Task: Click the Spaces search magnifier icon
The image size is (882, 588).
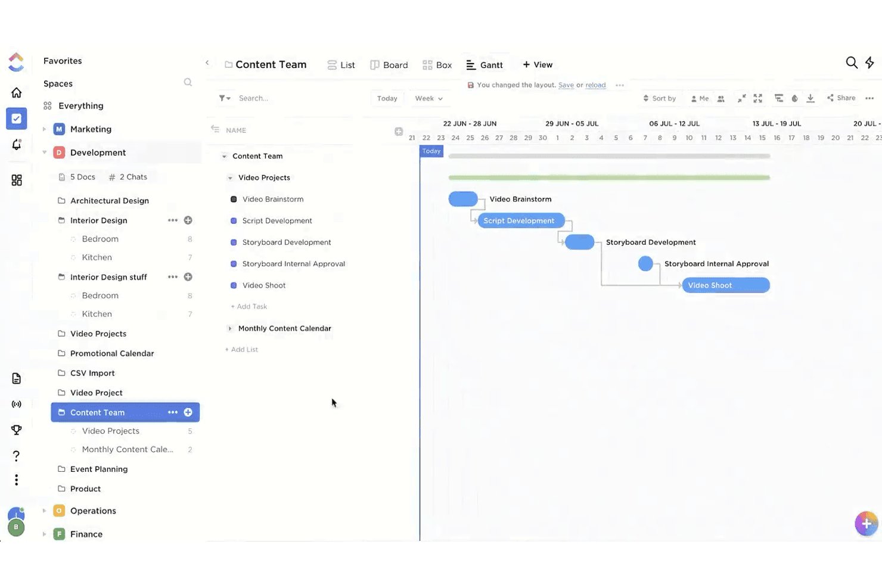Action: click(x=188, y=82)
